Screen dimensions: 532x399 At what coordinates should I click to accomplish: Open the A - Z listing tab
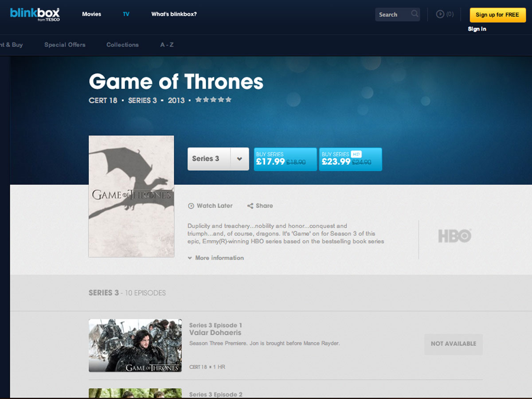pyautogui.click(x=167, y=45)
